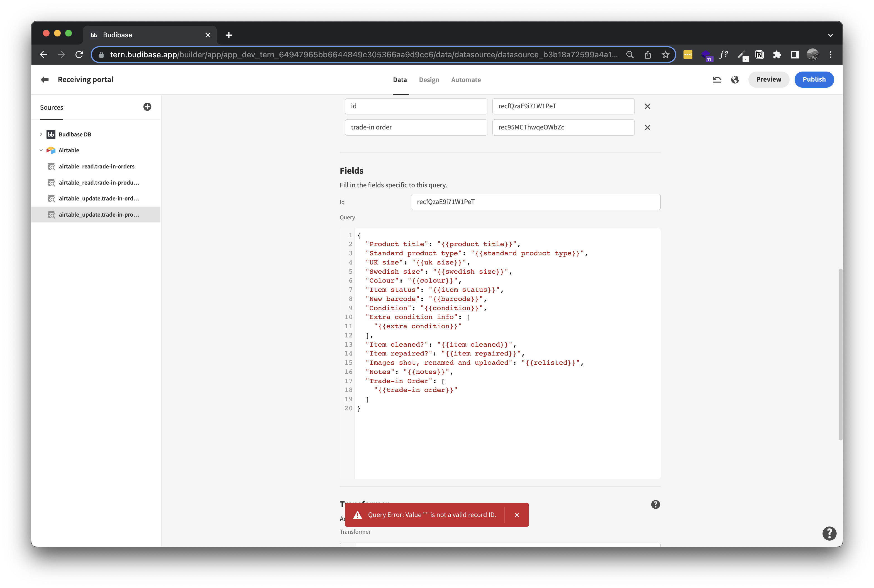Image resolution: width=874 pixels, height=588 pixels.
Task: Click the Id field input
Action: pos(536,202)
